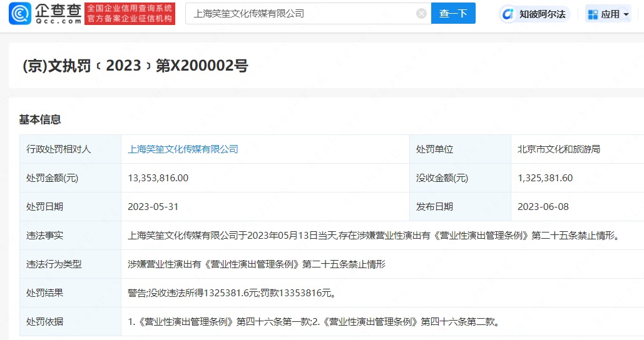
Task: Select the 违法事实 description text
Action: point(374,235)
